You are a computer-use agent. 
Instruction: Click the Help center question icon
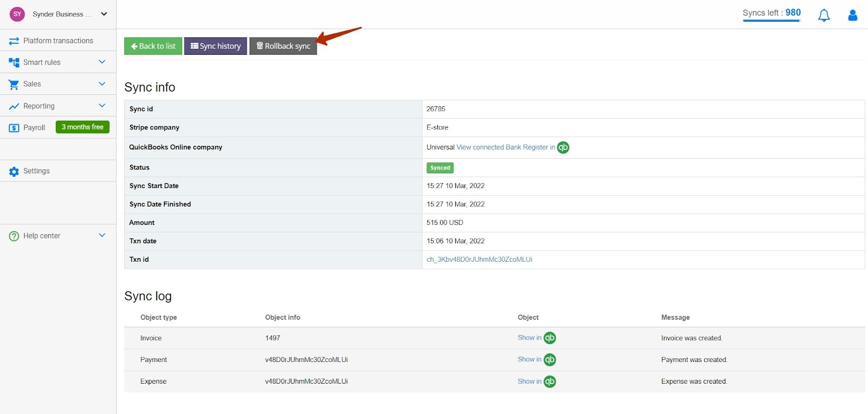14,236
